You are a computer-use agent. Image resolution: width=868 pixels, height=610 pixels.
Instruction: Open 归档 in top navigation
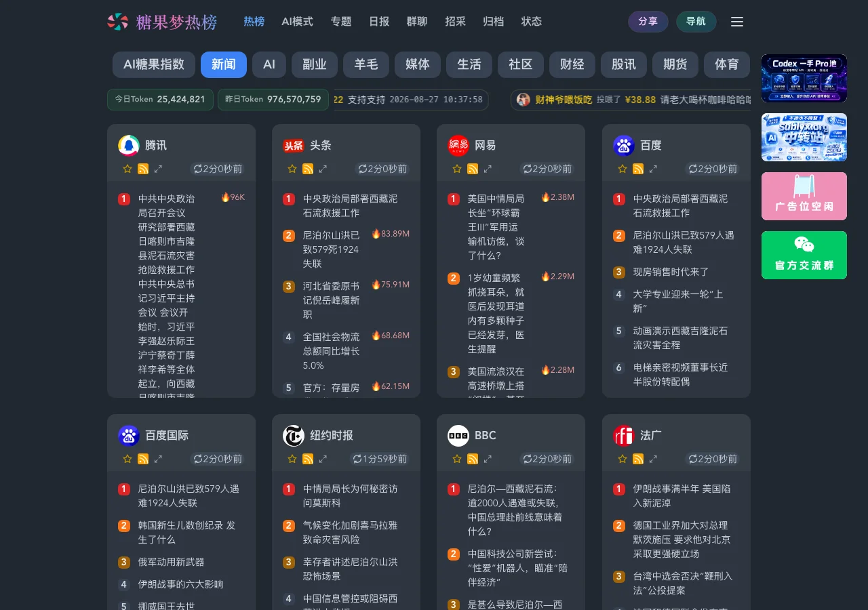pos(493,22)
